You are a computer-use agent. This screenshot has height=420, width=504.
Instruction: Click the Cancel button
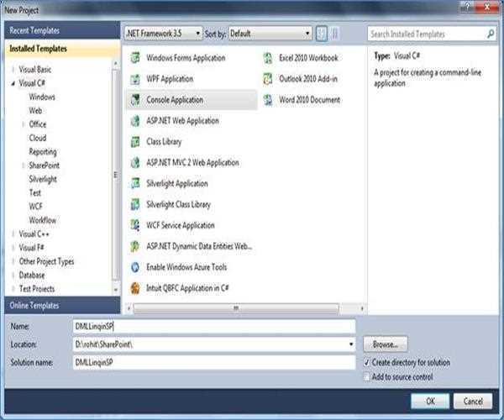point(473,401)
